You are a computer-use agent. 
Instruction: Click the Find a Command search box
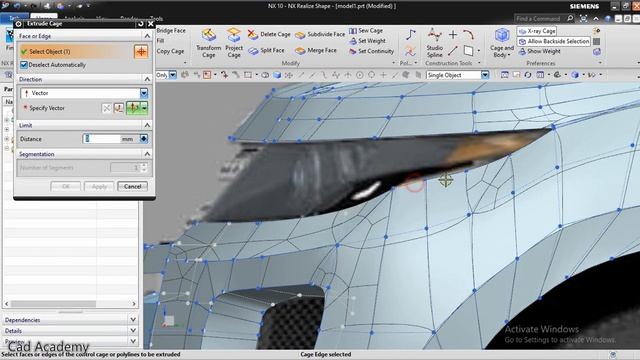tap(540, 18)
